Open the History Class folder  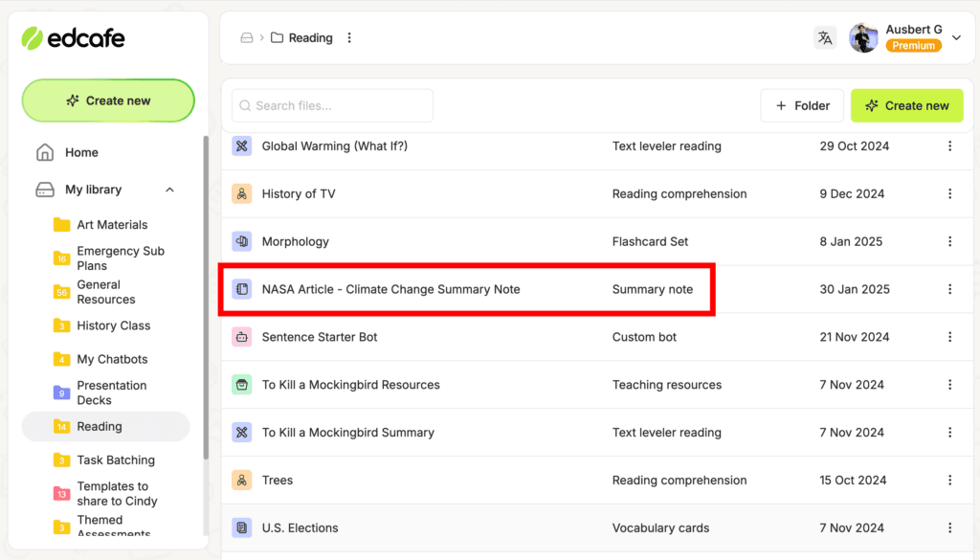click(x=113, y=325)
